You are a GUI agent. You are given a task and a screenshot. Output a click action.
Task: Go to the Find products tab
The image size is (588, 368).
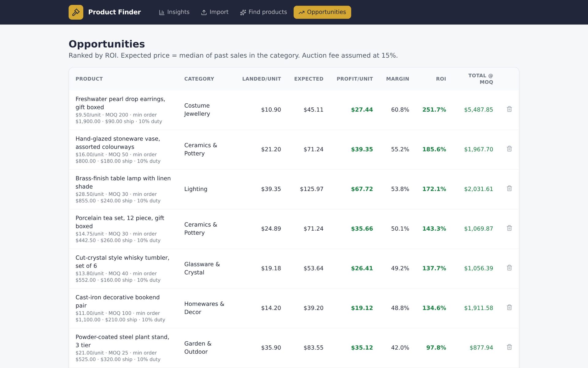(x=263, y=12)
